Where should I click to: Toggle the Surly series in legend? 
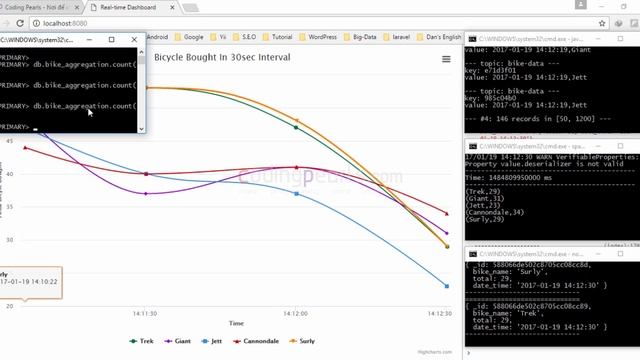tap(302, 341)
